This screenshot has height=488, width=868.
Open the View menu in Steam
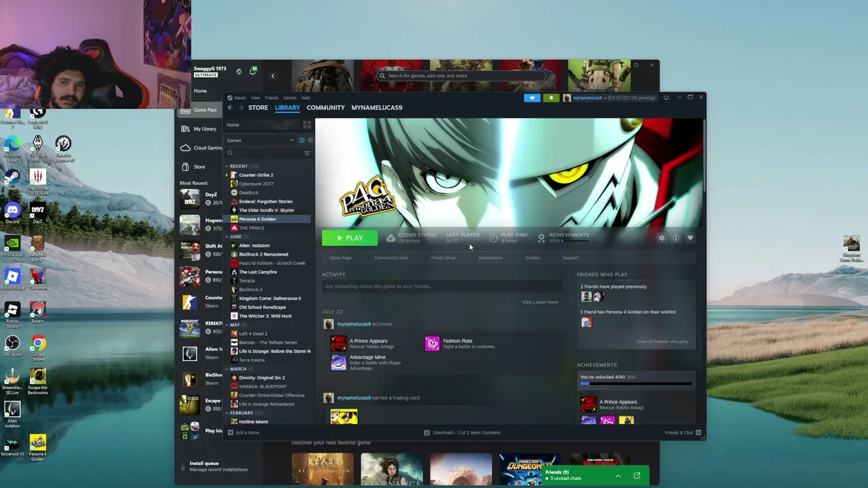[x=256, y=98]
